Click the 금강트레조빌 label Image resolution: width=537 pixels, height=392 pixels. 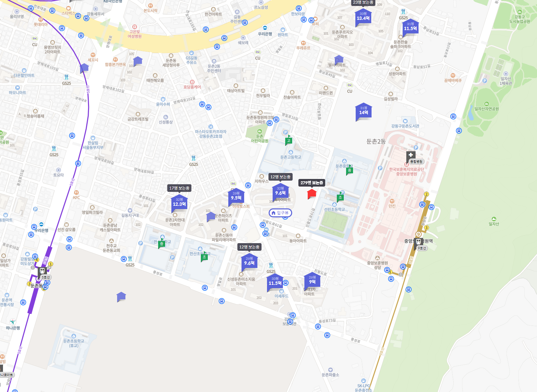(138, 119)
